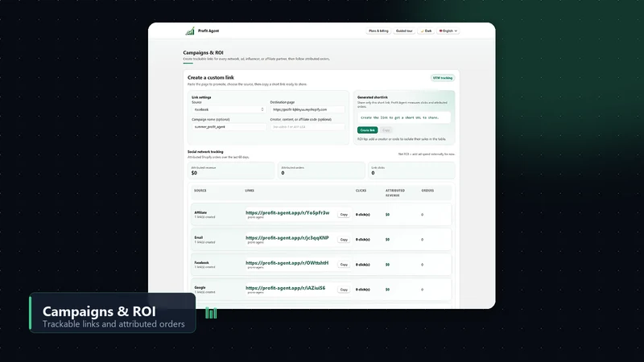Open the jc3qqKNP email link

coord(287,237)
